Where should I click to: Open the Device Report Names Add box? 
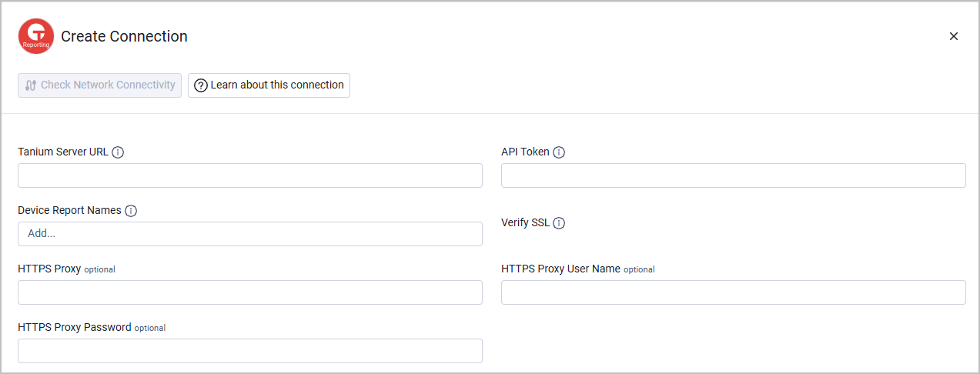pyautogui.click(x=250, y=234)
